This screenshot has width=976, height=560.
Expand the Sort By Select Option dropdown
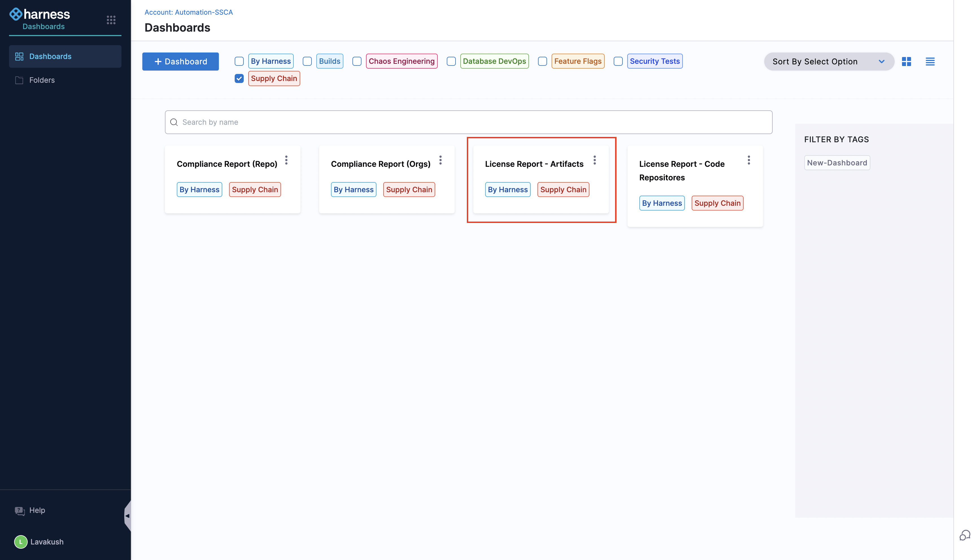(x=829, y=62)
